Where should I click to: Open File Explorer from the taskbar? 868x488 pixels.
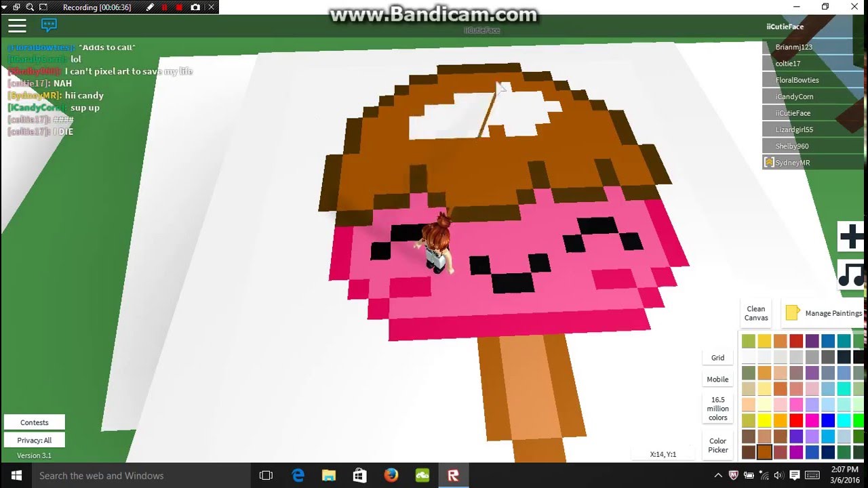329,476
